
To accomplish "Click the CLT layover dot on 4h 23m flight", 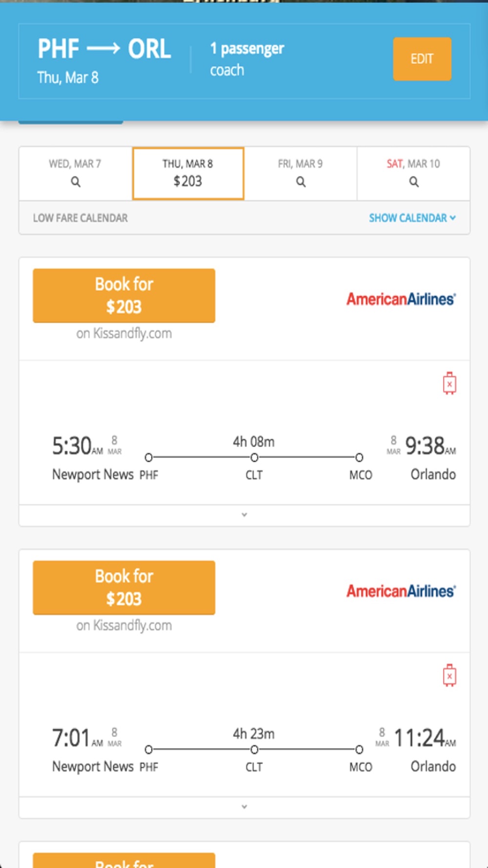I will click(254, 749).
